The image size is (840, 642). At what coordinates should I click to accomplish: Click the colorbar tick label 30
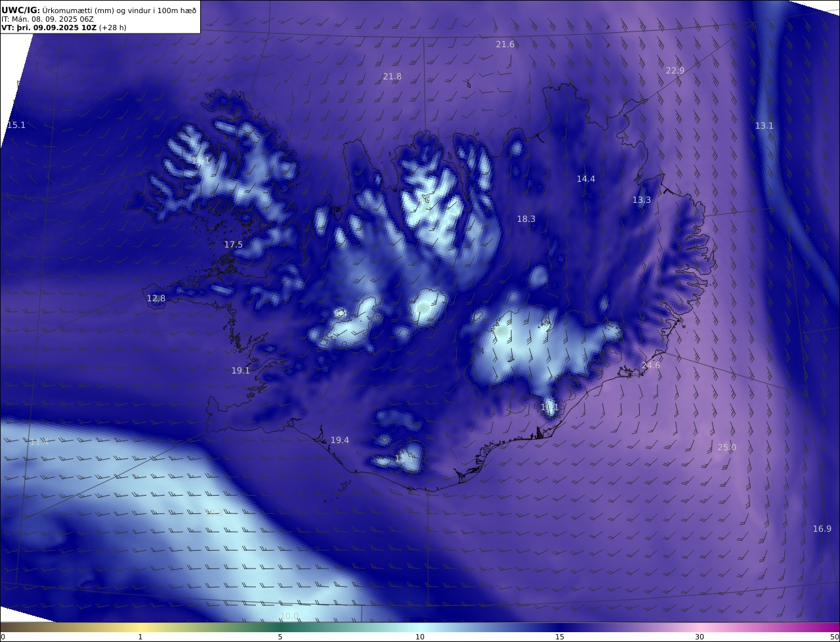pyautogui.click(x=700, y=637)
